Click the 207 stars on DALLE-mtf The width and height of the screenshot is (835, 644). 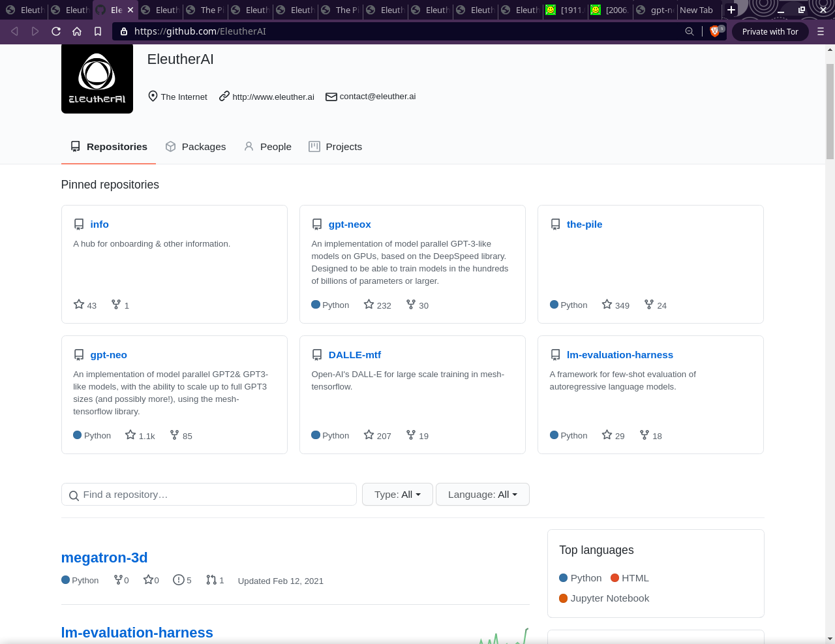(378, 435)
